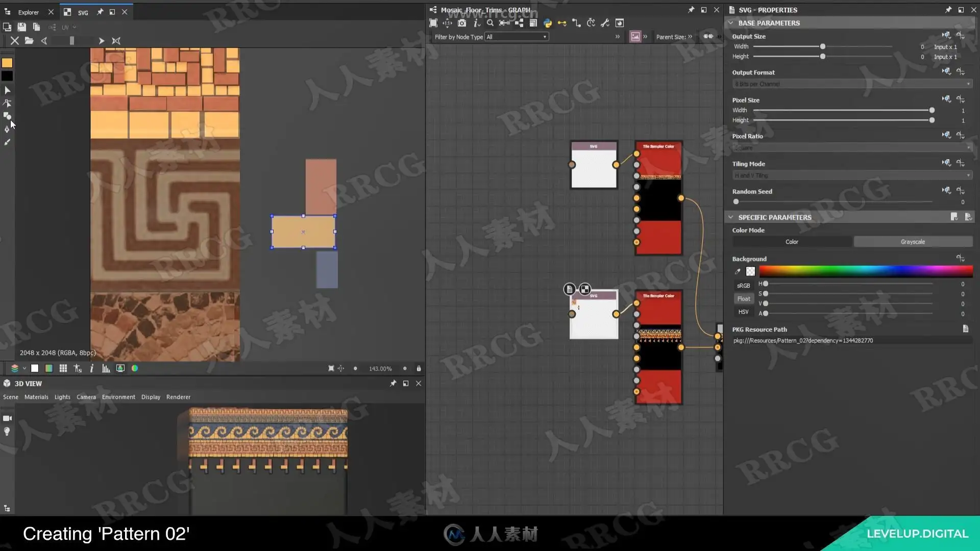Image resolution: width=980 pixels, height=551 pixels.
Task: Open the Materials menu in 3D View
Action: tap(36, 397)
